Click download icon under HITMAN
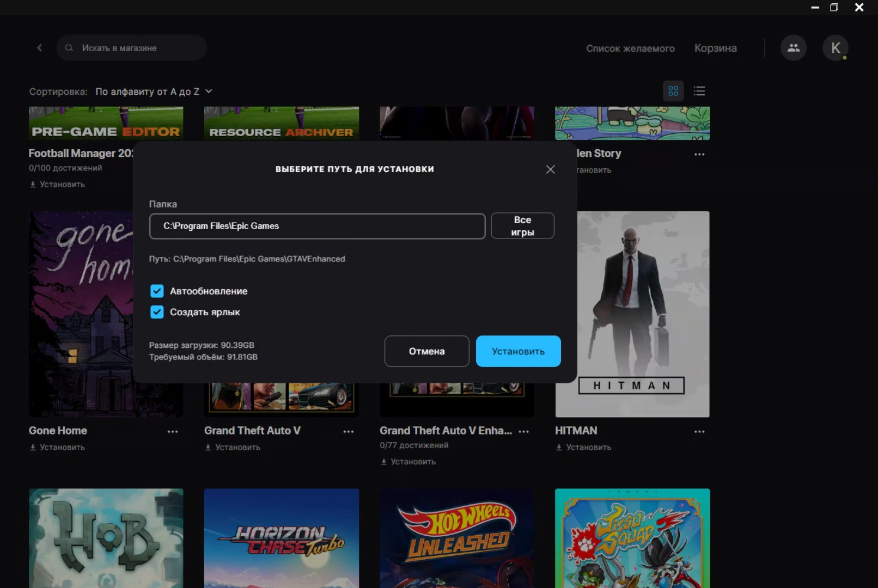Viewport: 878px width, 588px height. click(559, 448)
